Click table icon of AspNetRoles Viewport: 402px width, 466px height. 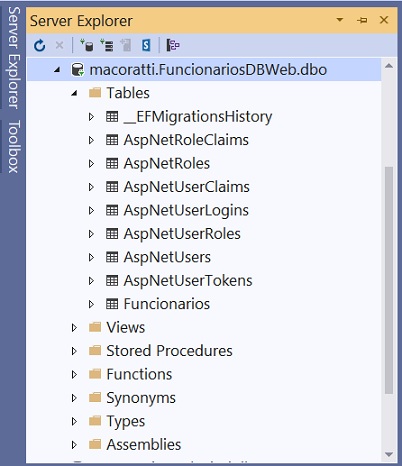[112, 163]
